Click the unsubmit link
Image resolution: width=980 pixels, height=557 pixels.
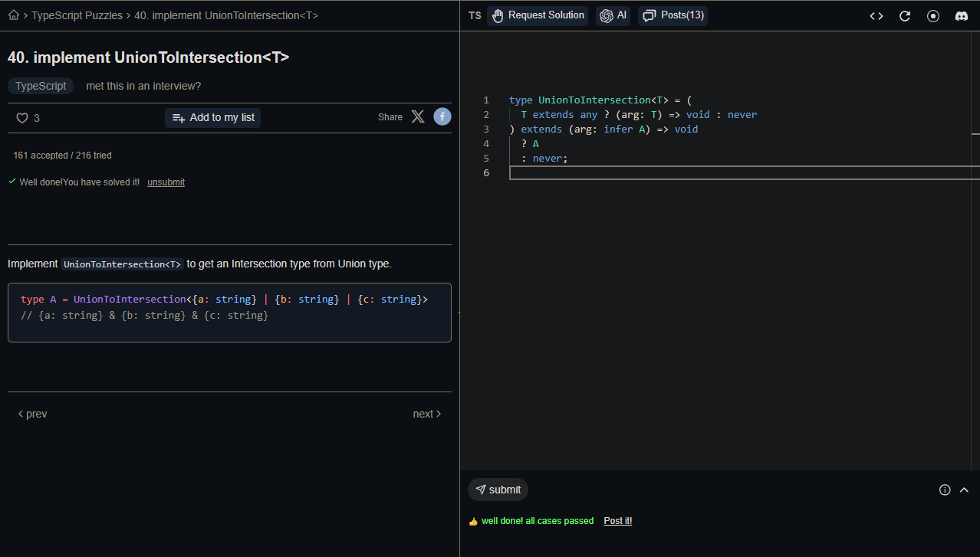[x=166, y=182]
